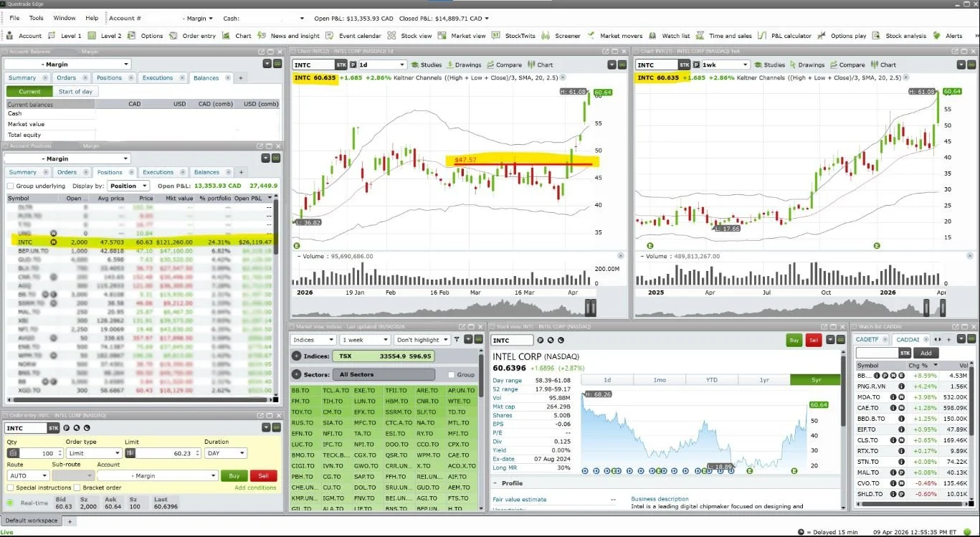
Task: Click the Watch list symbol input field
Action: coord(877,353)
